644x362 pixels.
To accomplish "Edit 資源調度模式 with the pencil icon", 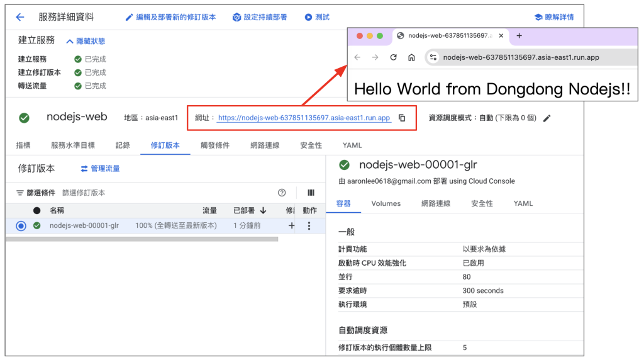I will click(547, 118).
